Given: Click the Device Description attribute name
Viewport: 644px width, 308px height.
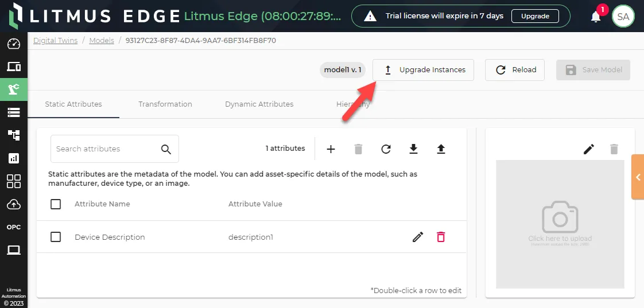Looking at the screenshot, I should (110, 237).
